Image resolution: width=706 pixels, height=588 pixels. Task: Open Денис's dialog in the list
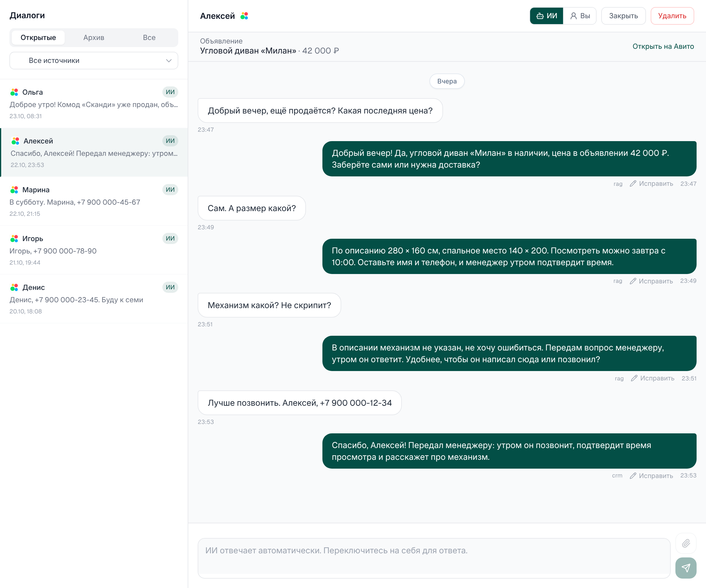point(94,299)
